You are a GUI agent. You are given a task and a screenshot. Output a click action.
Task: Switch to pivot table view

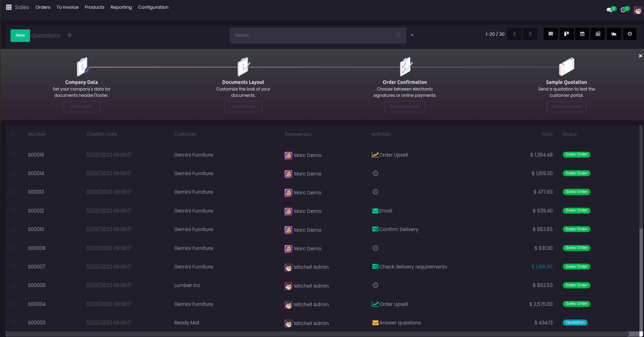click(598, 34)
